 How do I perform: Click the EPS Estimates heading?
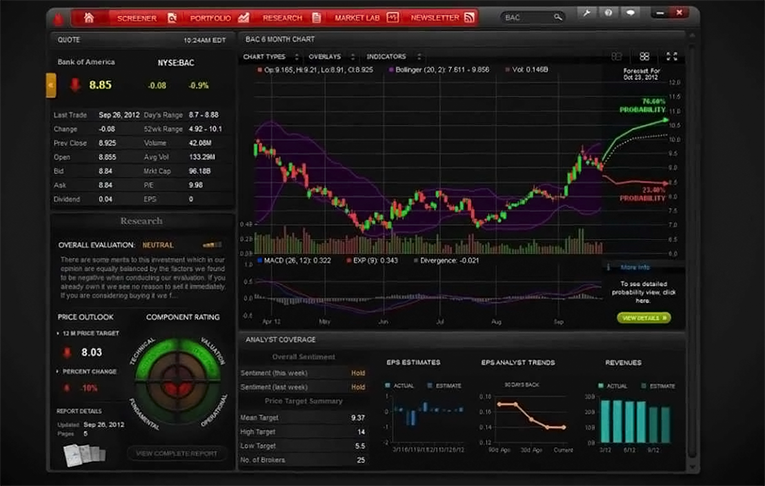click(x=413, y=363)
